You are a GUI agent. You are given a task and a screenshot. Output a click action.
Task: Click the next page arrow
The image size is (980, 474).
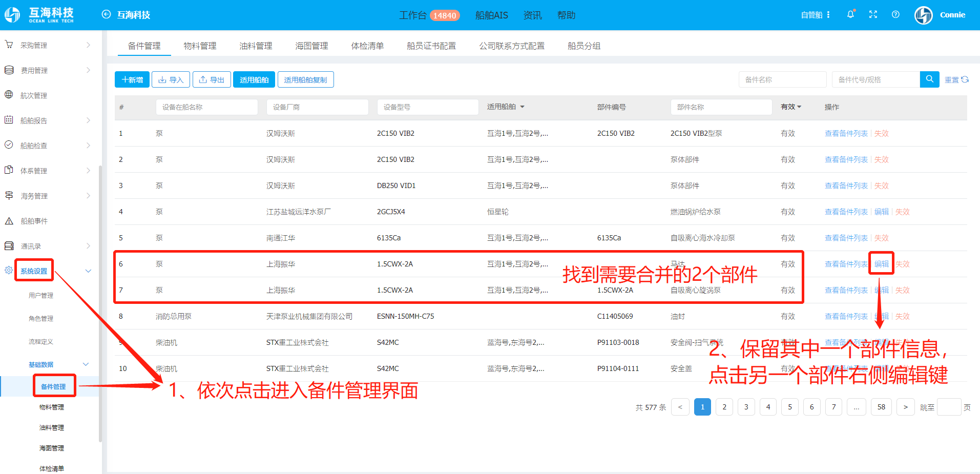(906, 407)
